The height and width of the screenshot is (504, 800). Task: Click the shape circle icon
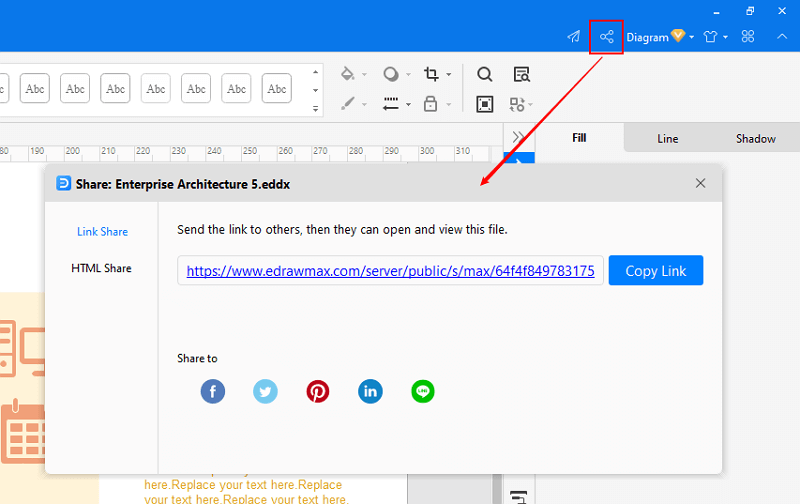(391, 74)
